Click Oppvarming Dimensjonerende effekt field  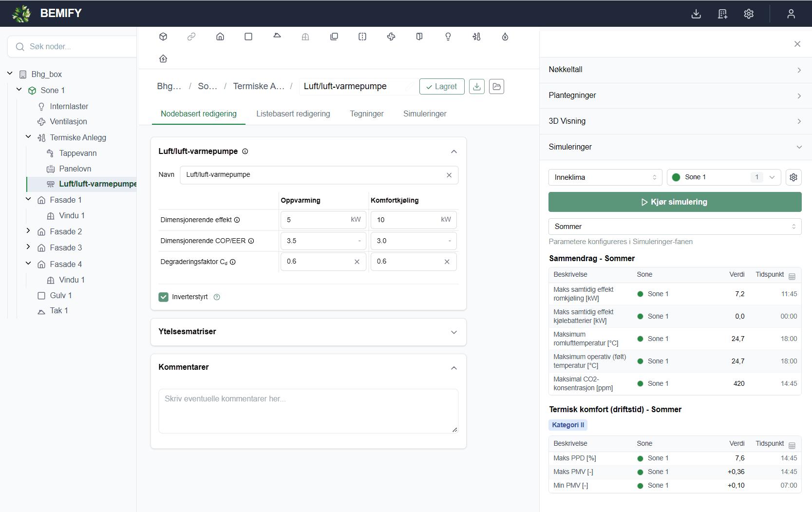(323, 220)
